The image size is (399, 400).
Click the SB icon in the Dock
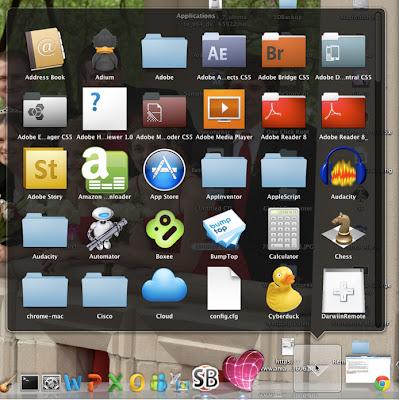[x=205, y=379]
